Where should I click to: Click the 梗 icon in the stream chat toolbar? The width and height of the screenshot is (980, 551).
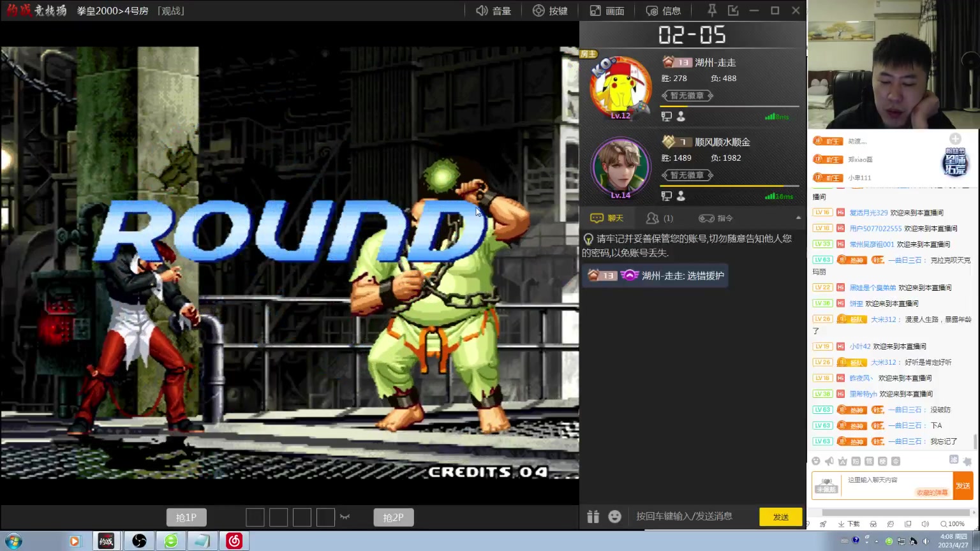(x=882, y=461)
